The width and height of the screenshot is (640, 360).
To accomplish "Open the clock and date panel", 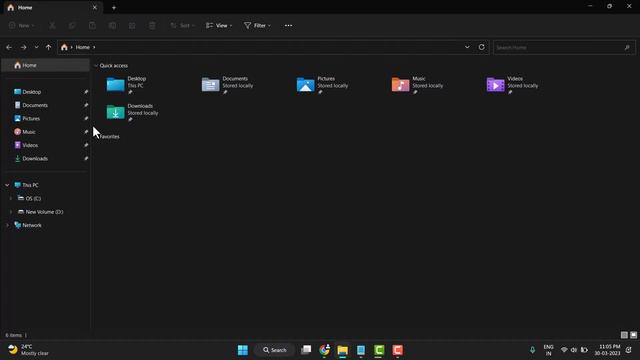I will 607,350.
